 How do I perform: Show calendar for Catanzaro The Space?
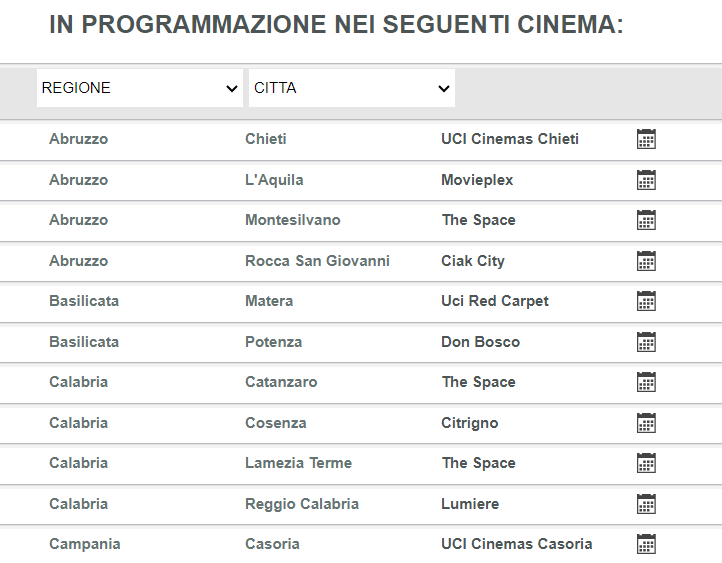coord(646,382)
